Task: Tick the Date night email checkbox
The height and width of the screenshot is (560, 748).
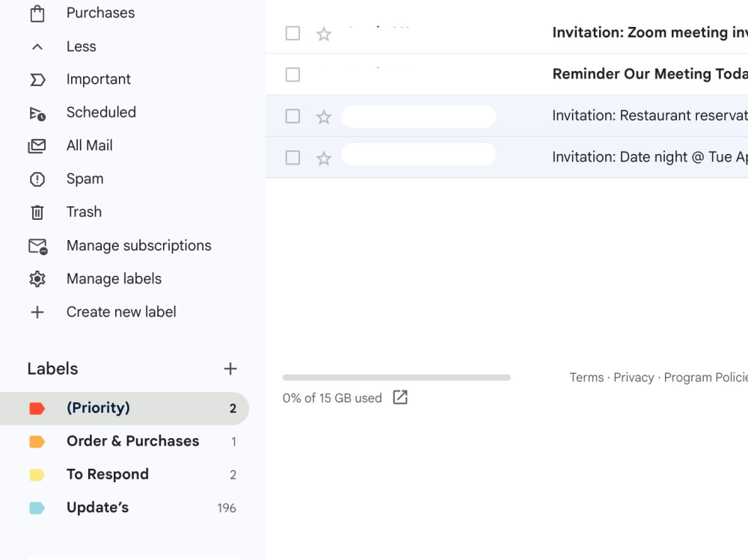Action: point(292,158)
